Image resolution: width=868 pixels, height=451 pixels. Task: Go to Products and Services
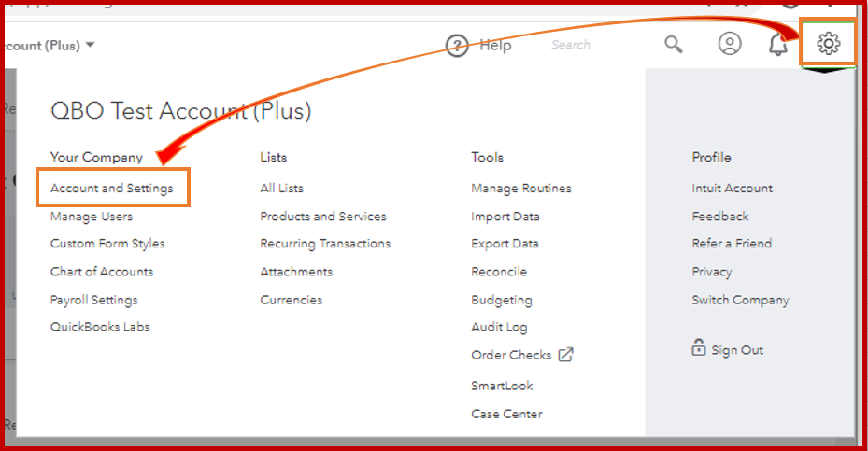pyautogui.click(x=323, y=217)
